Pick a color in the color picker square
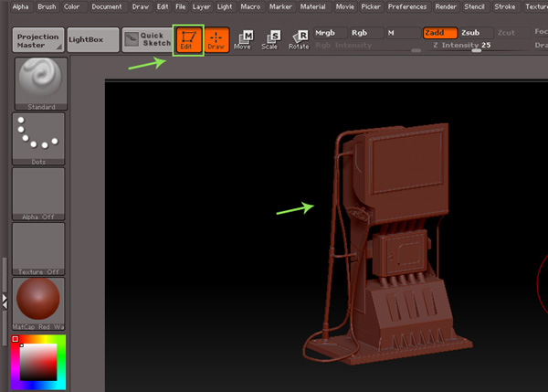Image resolution: width=548 pixels, height=392 pixels. 38,362
